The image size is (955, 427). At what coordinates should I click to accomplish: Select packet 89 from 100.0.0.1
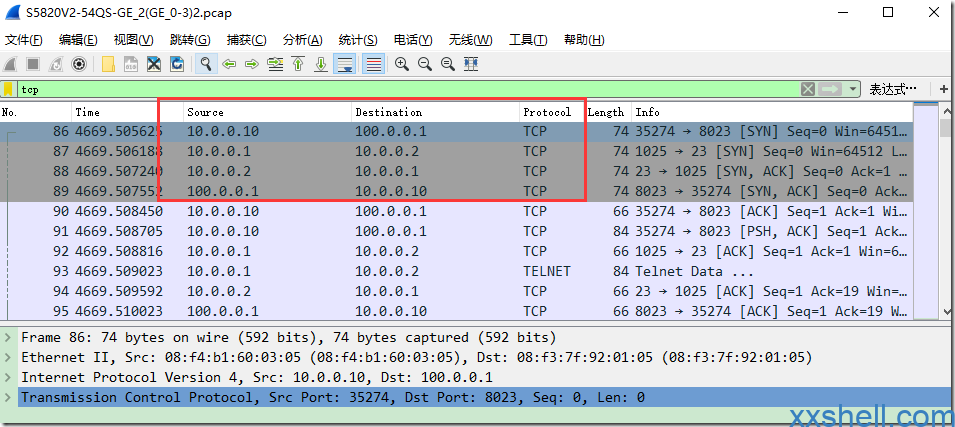(x=457, y=191)
